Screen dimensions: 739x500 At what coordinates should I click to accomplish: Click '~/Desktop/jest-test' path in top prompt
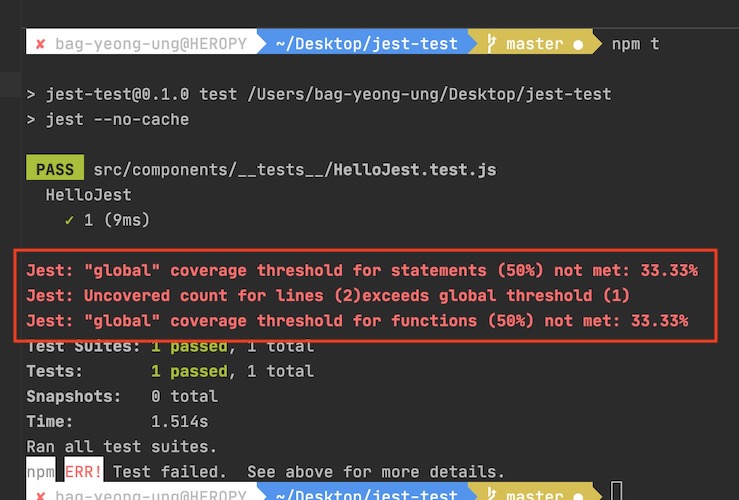point(367,44)
